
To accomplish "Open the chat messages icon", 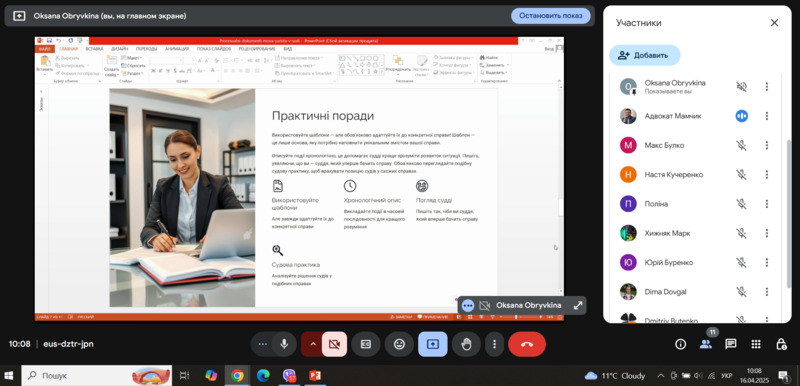I will (731, 344).
